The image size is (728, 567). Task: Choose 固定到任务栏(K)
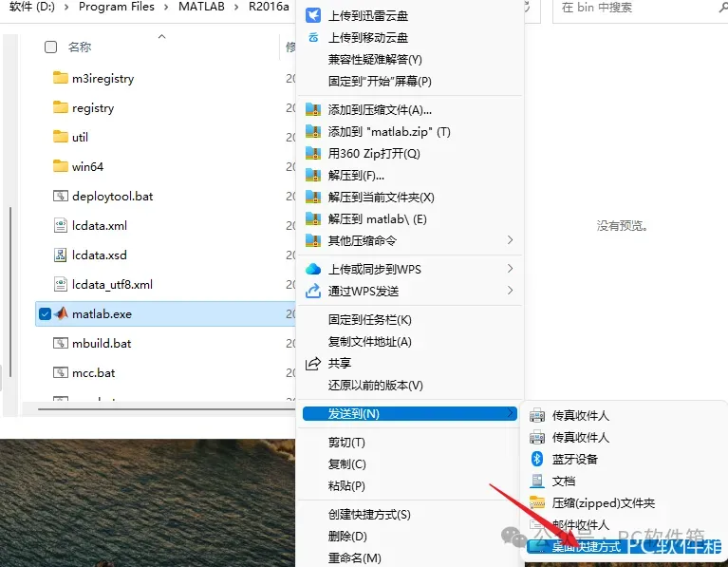[x=369, y=320]
